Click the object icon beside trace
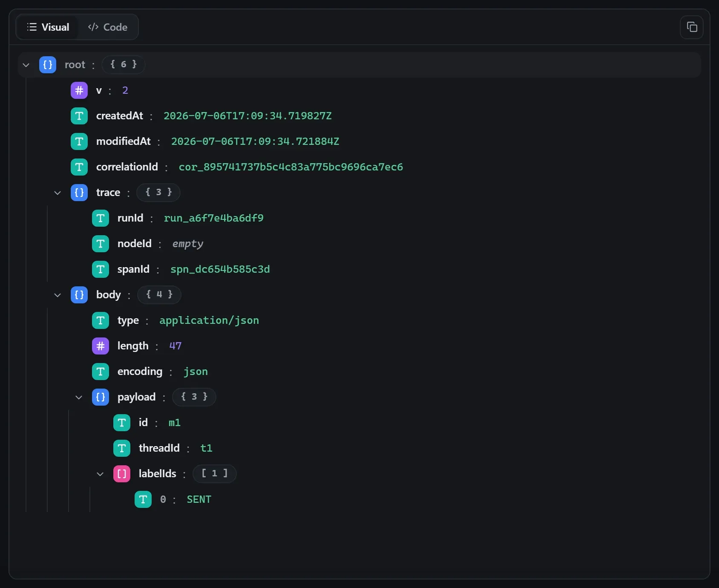The image size is (719, 588). coord(79,193)
